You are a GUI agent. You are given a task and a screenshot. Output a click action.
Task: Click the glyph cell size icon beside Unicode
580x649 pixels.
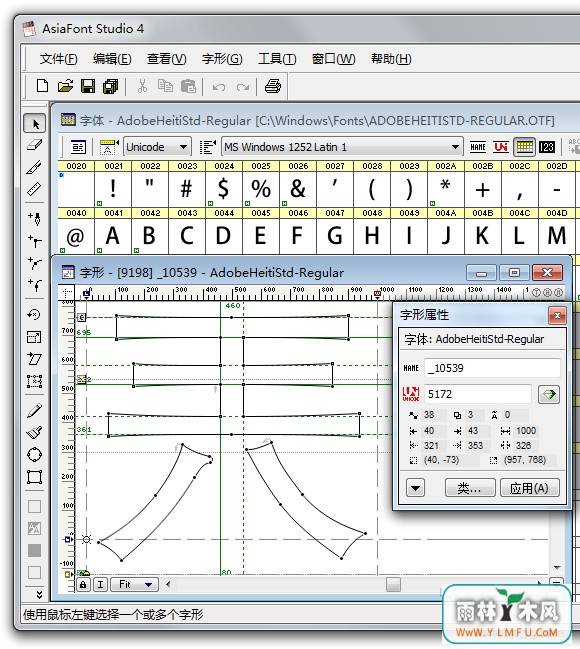click(109, 147)
